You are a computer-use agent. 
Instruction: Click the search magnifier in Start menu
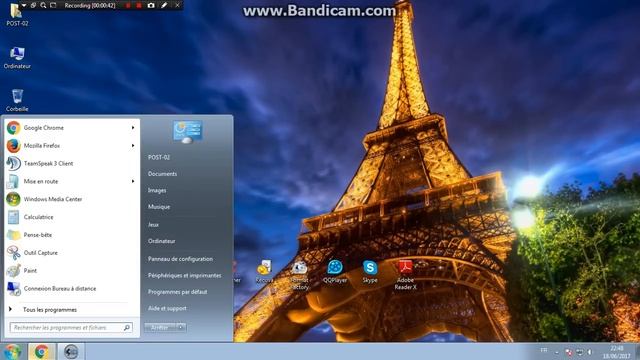[x=127, y=327]
